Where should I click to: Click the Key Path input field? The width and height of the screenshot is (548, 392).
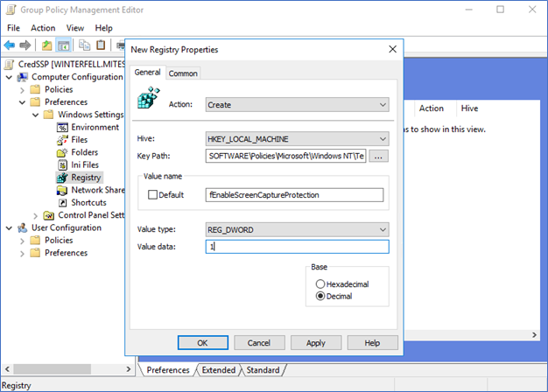pos(285,156)
